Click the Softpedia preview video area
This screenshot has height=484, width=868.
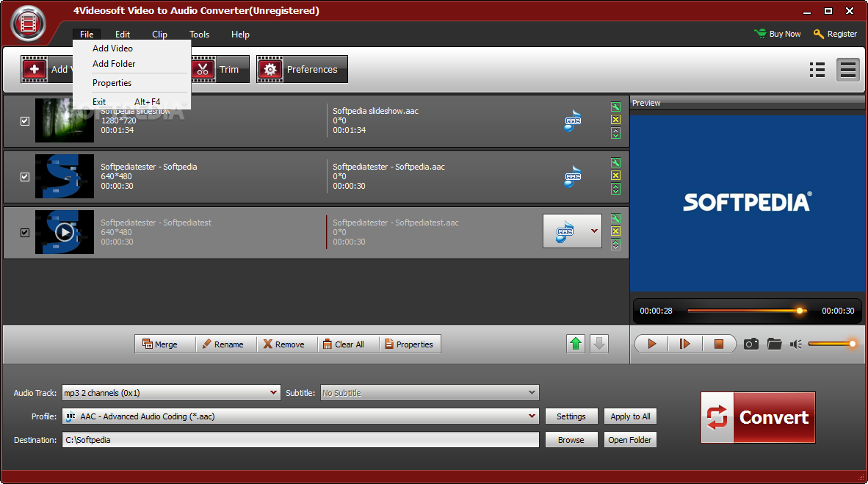pyautogui.click(x=747, y=203)
